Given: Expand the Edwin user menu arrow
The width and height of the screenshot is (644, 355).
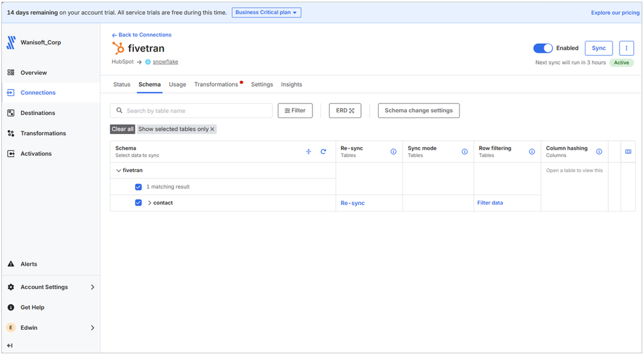Looking at the screenshot, I should pyautogui.click(x=92, y=327).
